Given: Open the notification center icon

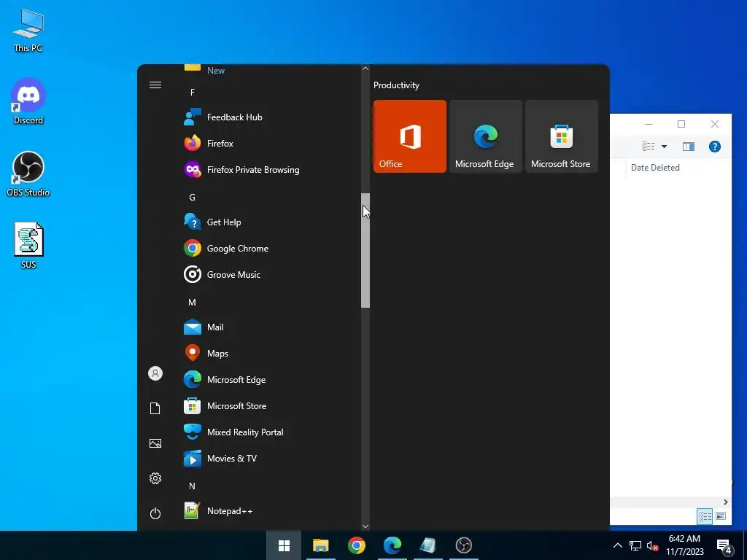Looking at the screenshot, I should (x=724, y=545).
